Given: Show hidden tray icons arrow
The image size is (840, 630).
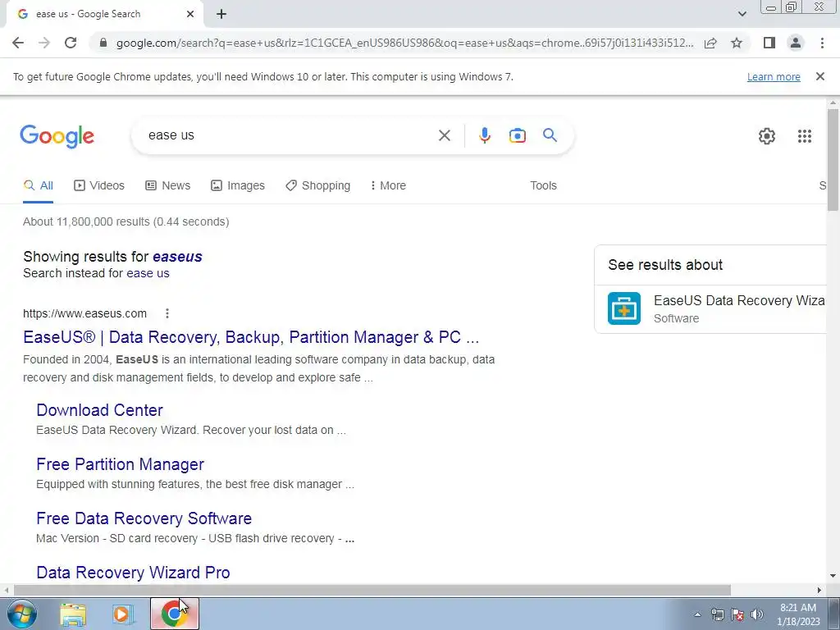Looking at the screenshot, I should tap(697, 615).
